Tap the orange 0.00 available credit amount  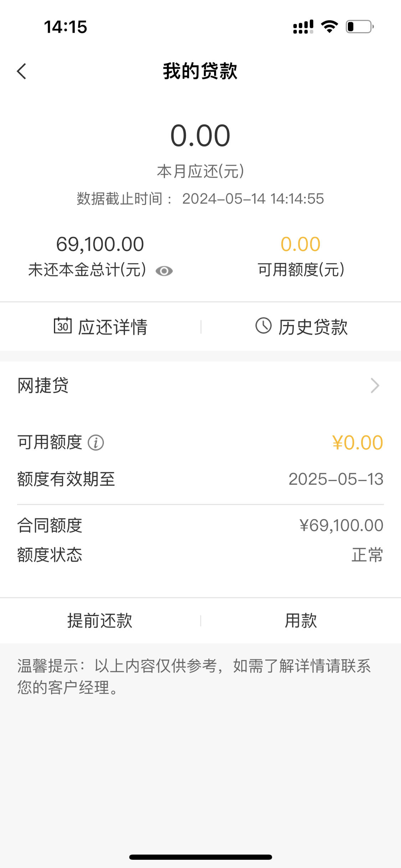pyautogui.click(x=300, y=245)
